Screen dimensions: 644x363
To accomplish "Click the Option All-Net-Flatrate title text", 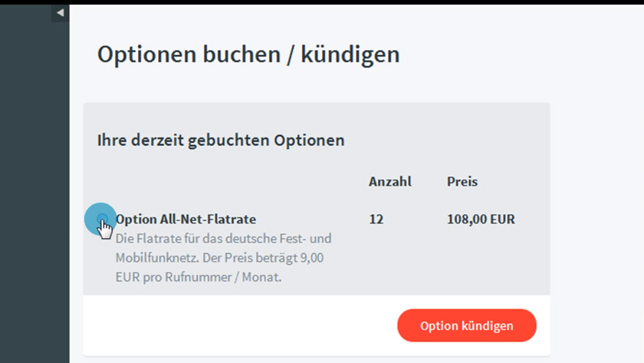I will 186,219.
